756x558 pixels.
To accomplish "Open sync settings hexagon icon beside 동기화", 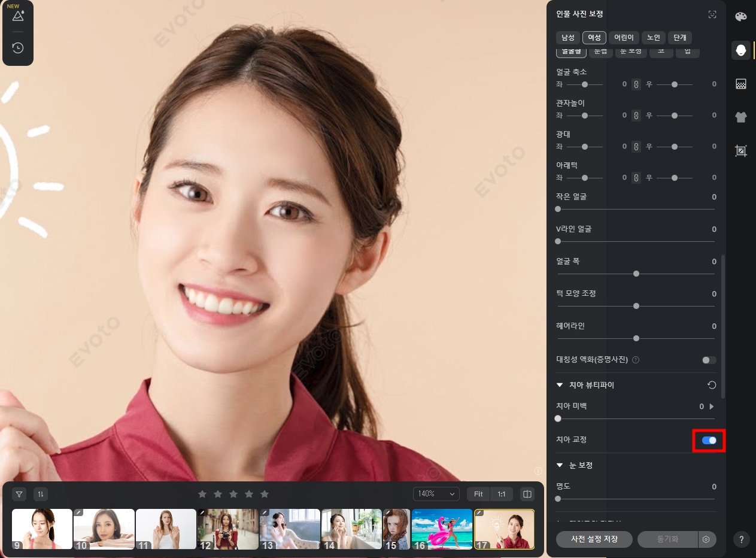I will pos(706,539).
